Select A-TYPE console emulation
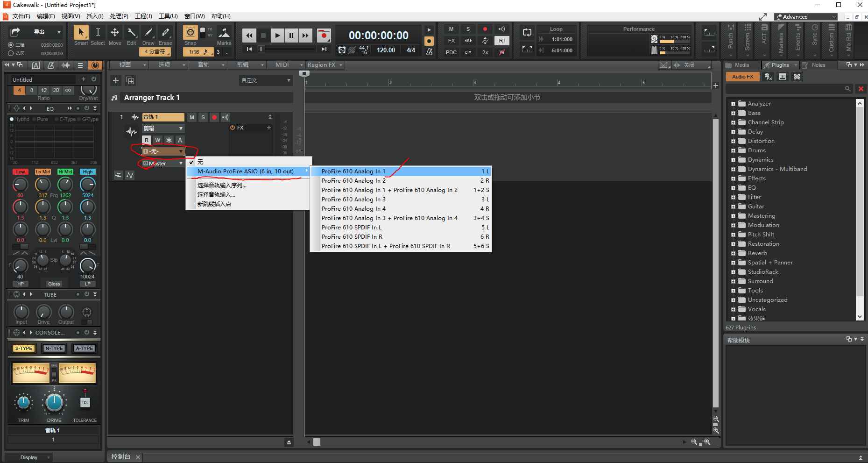Screen dimensions: 868x463 click(85, 348)
